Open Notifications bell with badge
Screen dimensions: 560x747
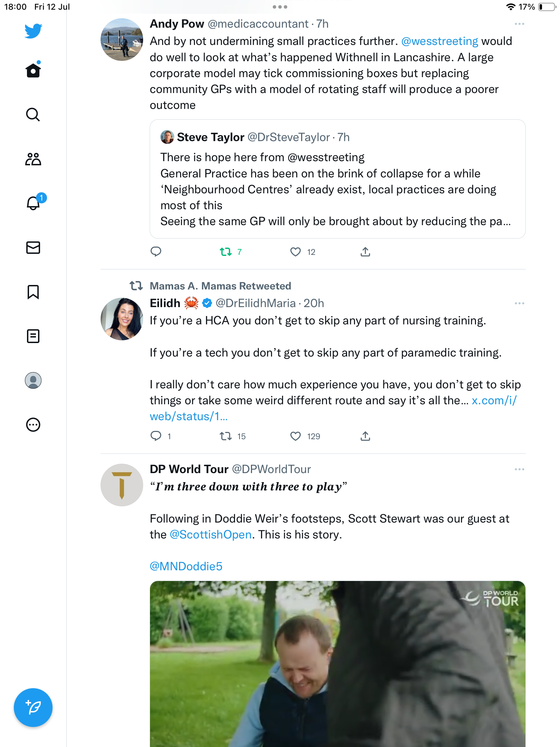tap(34, 203)
